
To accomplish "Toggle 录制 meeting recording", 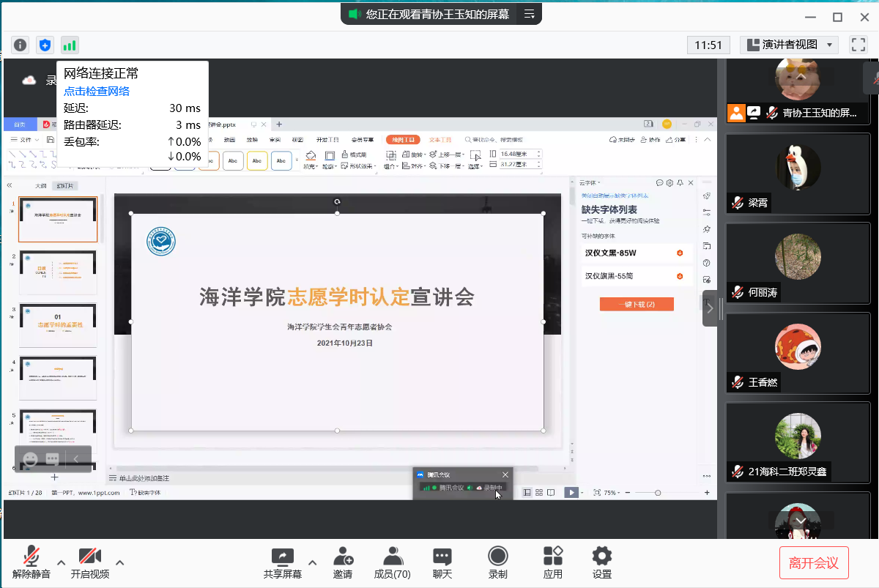I will point(498,562).
